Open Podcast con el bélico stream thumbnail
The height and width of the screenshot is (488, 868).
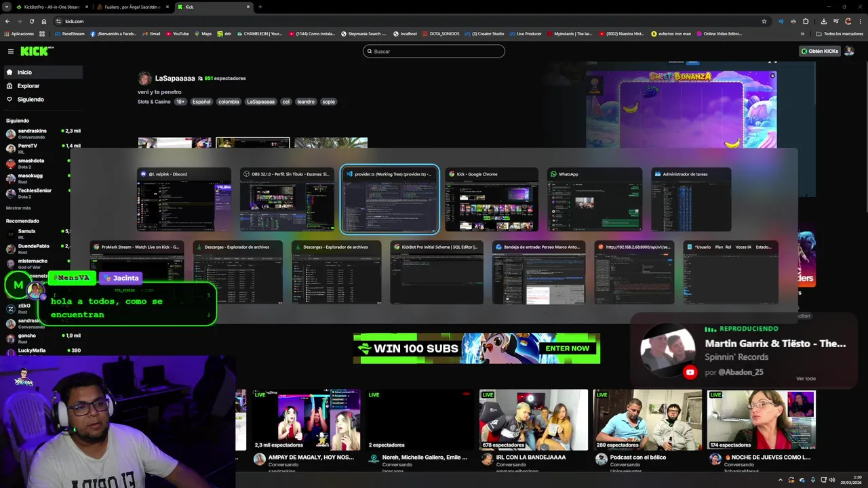click(648, 420)
